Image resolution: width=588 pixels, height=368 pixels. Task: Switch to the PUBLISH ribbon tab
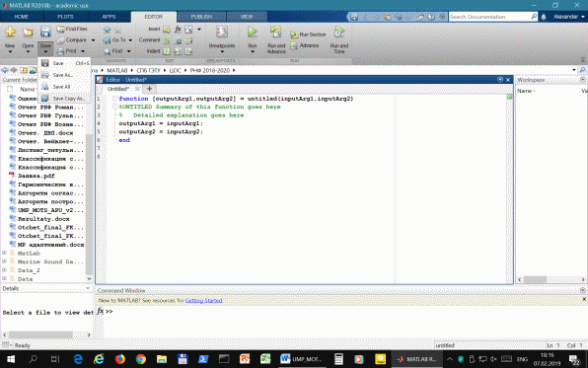201,17
